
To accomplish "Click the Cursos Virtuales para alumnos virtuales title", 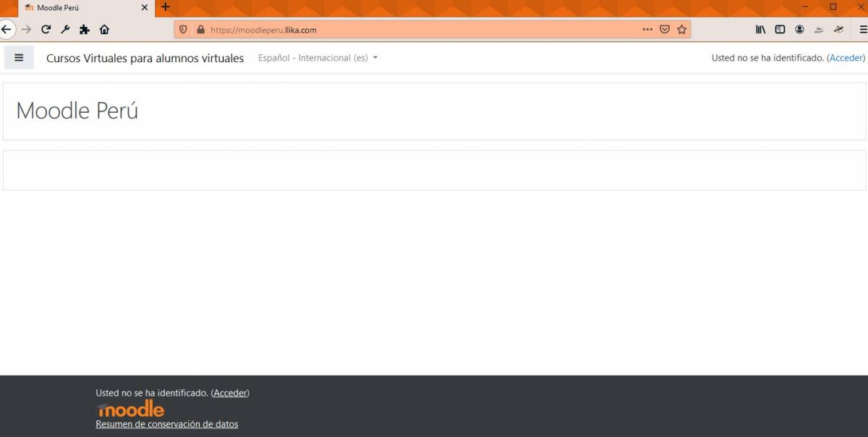I will click(x=145, y=58).
